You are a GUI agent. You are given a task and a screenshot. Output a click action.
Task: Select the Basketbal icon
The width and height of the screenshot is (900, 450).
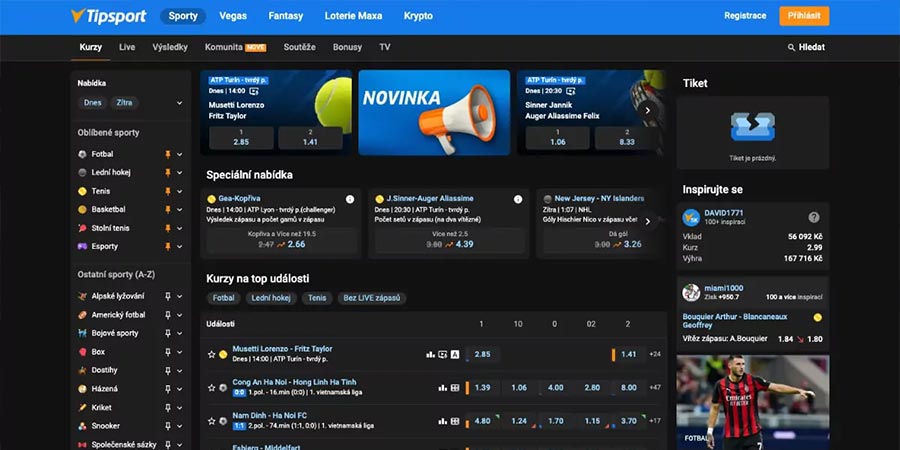tap(83, 210)
